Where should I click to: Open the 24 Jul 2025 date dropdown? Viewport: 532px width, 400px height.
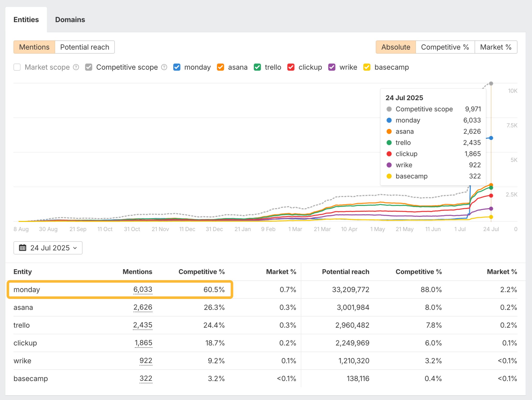(x=48, y=248)
